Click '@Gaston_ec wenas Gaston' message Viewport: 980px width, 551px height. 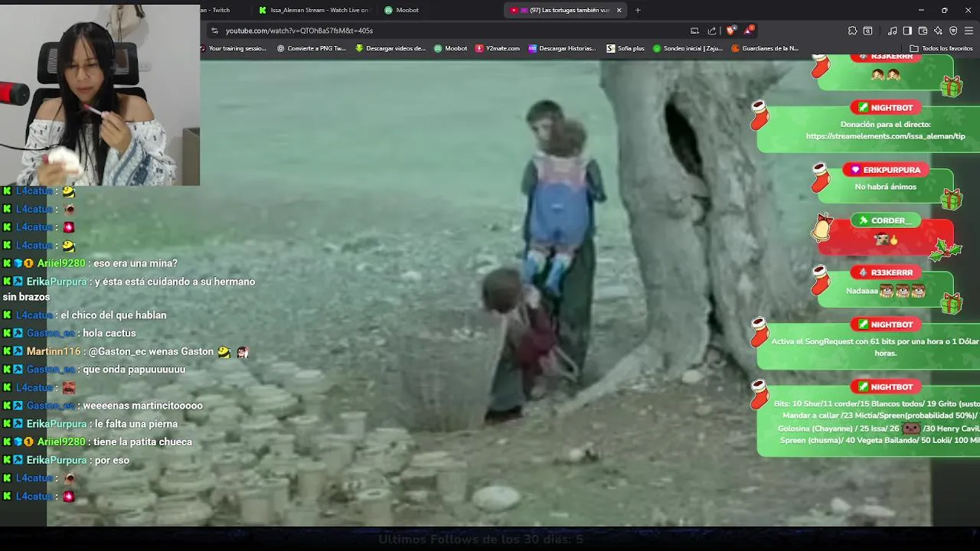click(152, 352)
